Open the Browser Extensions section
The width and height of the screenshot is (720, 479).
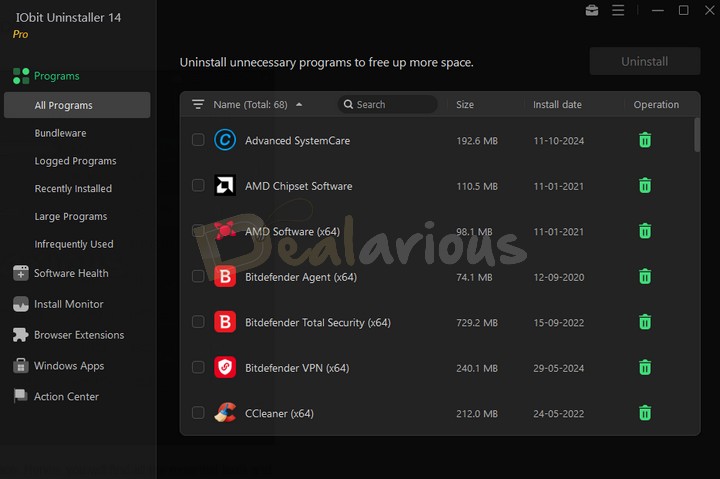pyautogui.click(x=79, y=335)
